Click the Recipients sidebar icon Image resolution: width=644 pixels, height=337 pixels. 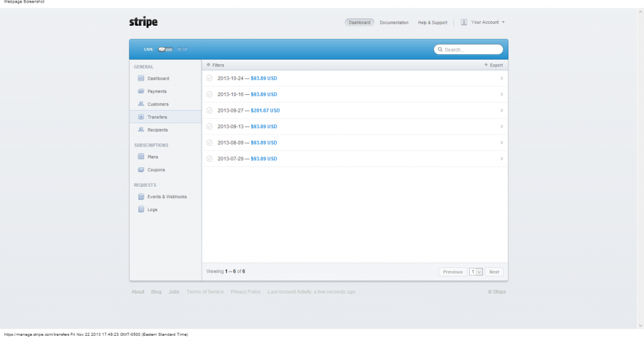141,130
